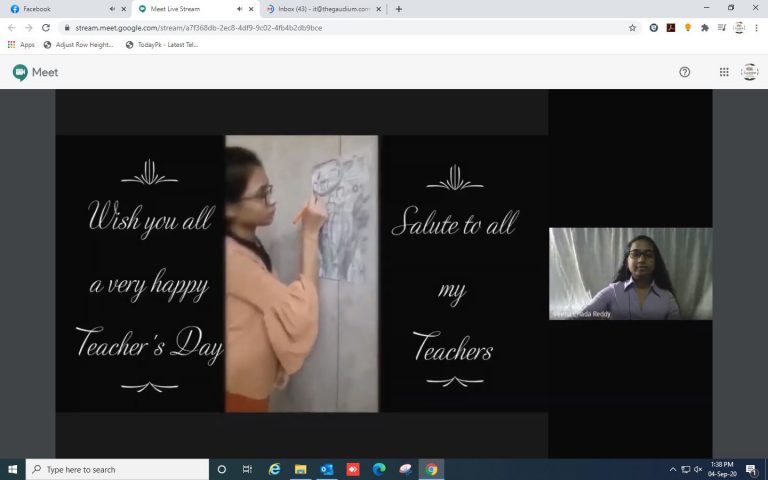Screen dimensions: 768x480
Task: Open the Google apps grid launcher
Action: click(x=724, y=72)
